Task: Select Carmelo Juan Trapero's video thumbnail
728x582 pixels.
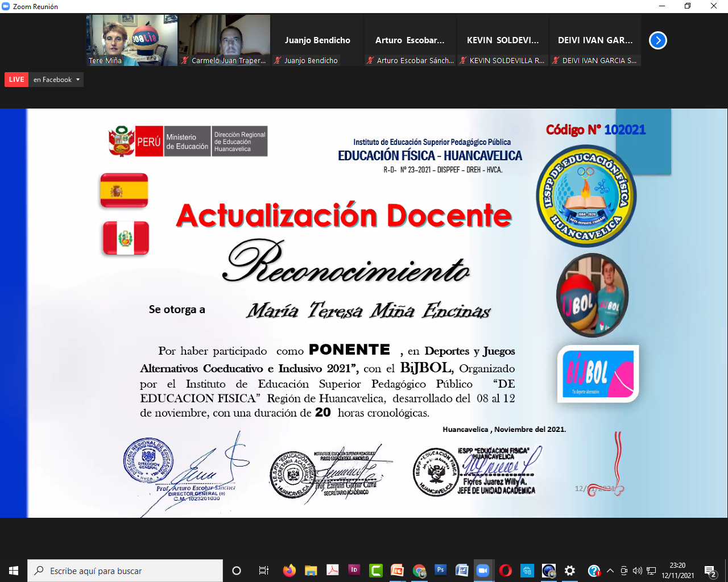Action: click(x=225, y=40)
